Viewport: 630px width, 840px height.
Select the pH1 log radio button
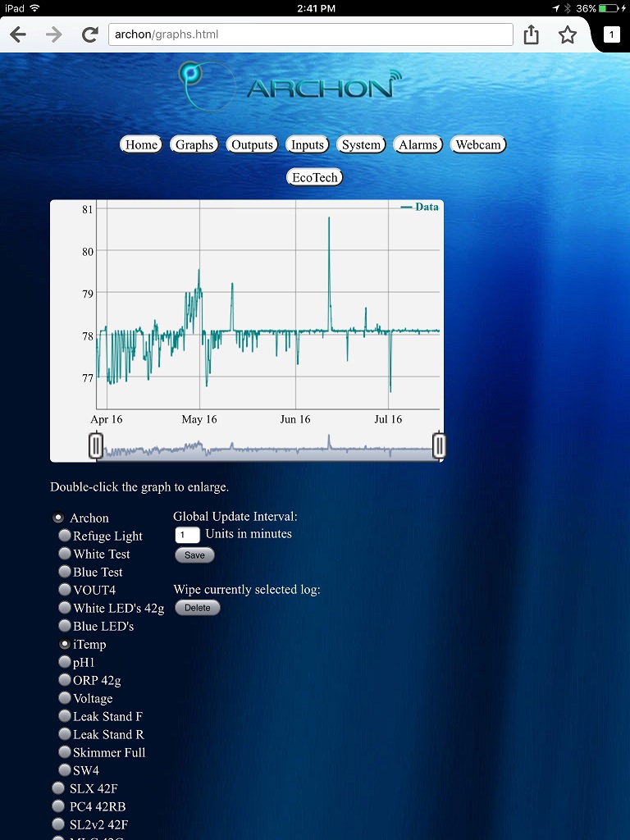(65, 662)
